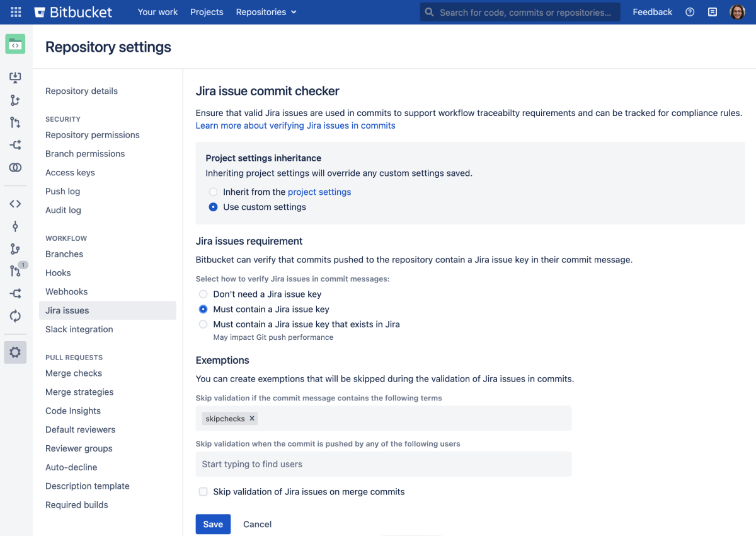Focus the search code, commits or repositories field
756x536 pixels.
(x=520, y=12)
